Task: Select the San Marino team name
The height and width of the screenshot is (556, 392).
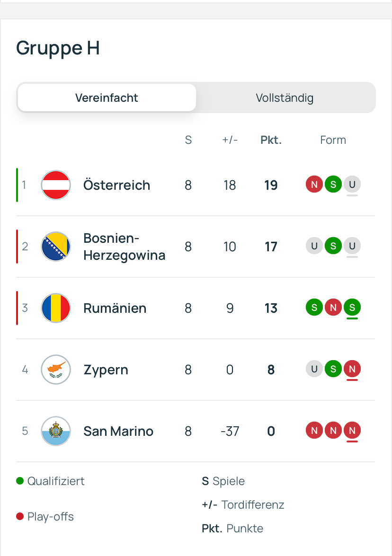Action: [x=118, y=431]
